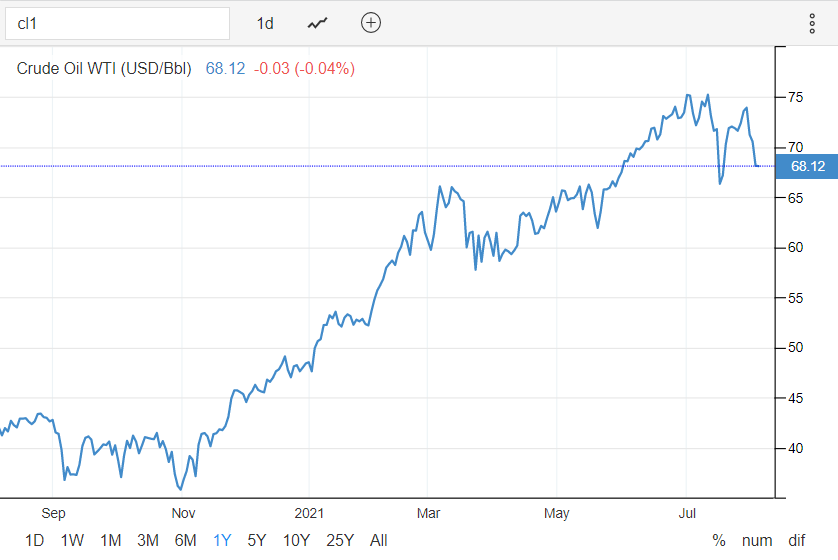Image resolution: width=838 pixels, height=560 pixels.
Task: Toggle num scale mode
Action: 757,540
